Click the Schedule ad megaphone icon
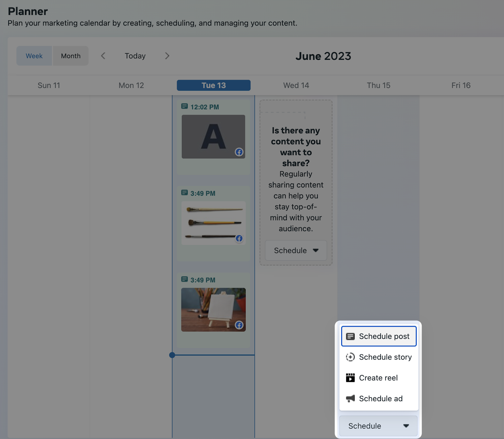Screen dimensions: 504x439 350,398
